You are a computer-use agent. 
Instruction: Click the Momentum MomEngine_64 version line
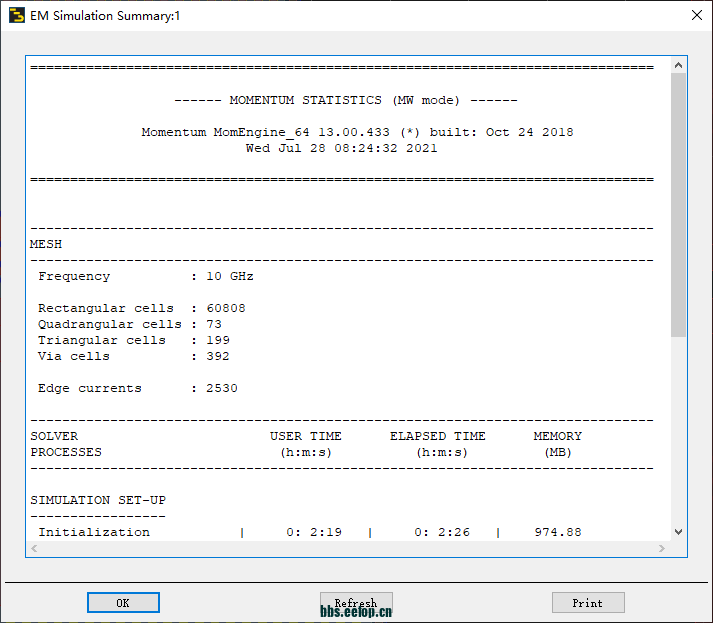click(x=357, y=132)
